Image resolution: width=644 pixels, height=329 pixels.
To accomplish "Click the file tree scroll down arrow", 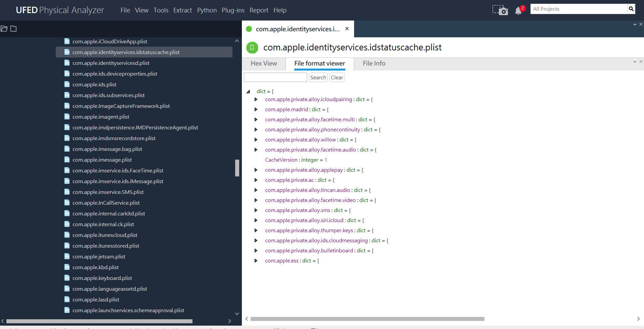I will point(237,314).
